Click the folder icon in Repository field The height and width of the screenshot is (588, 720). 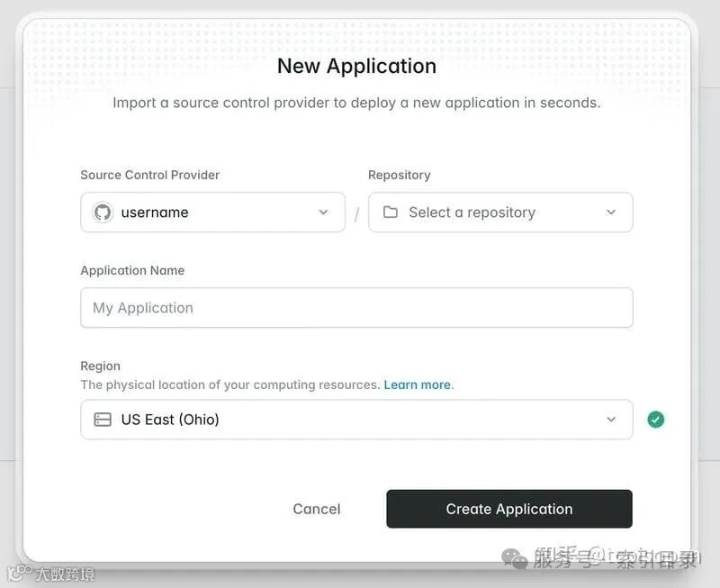pos(391,212)
